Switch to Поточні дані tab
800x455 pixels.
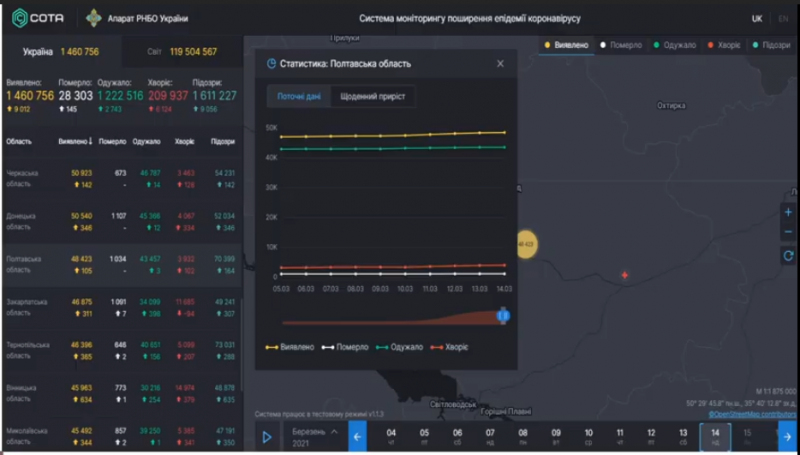[299, 96]
